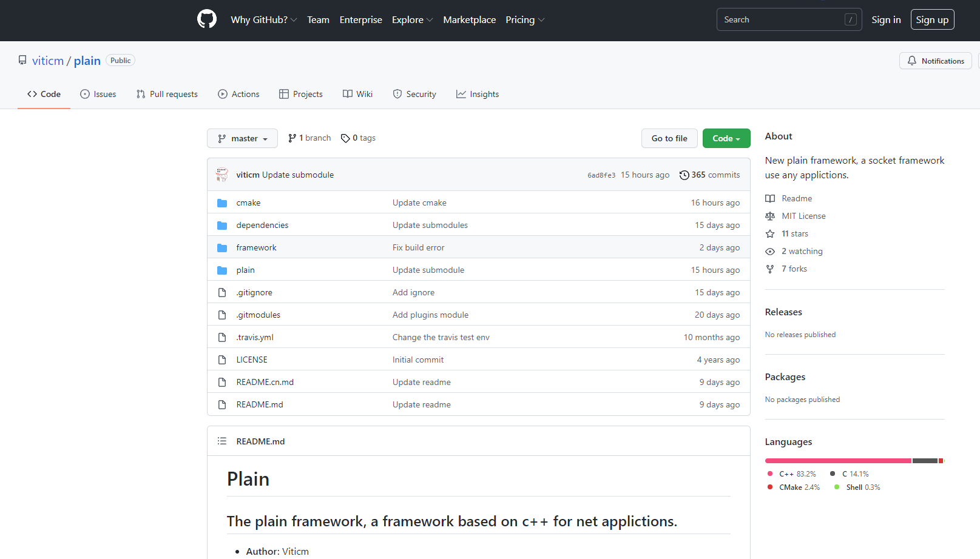This screenshot has width=980, height=559.
Task: Click the .travis.yml file icon
Action: point(222,338)
